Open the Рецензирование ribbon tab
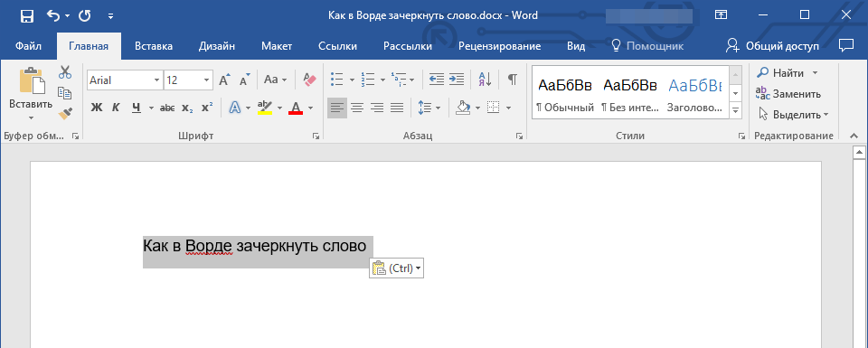The image size is (868, 348). tap(499, 46)
